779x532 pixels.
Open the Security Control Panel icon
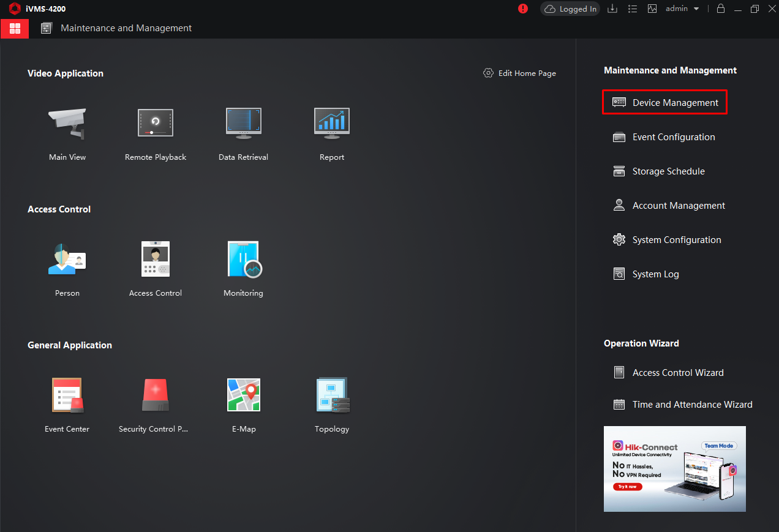click(x=156, y=395)
